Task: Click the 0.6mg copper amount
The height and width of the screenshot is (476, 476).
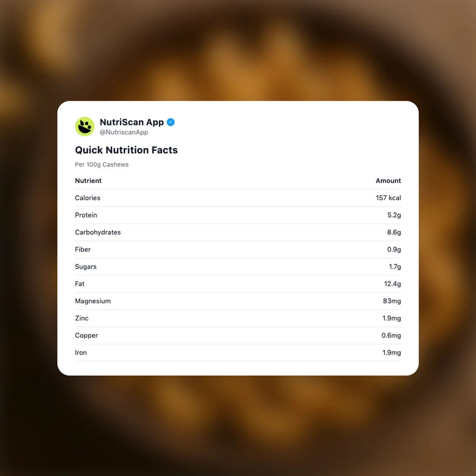Action: [391, 335]
